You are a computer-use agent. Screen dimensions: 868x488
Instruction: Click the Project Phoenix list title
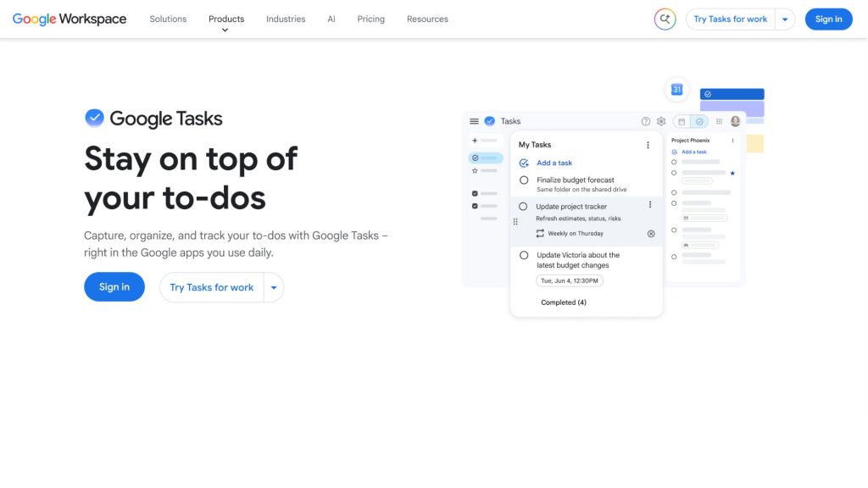tap(690, 141)
